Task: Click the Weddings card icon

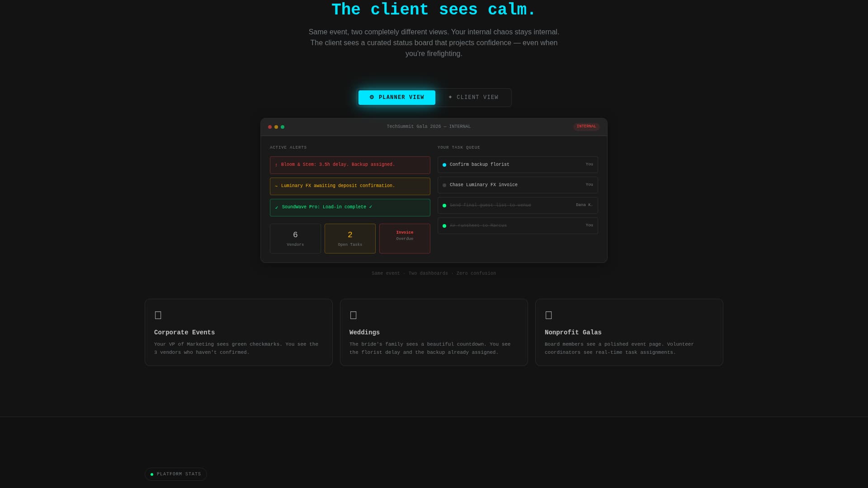Action: coord(353,315)
